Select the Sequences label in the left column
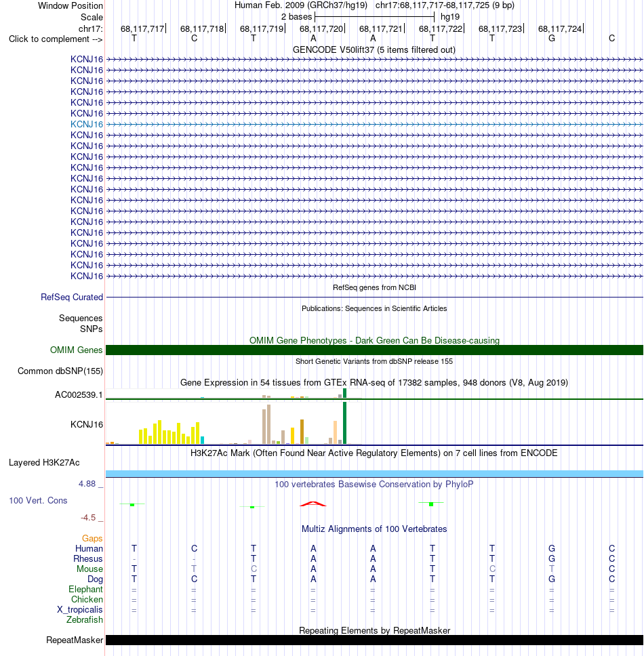This screenshot has width=644, height=656. [x=81, y=318]
